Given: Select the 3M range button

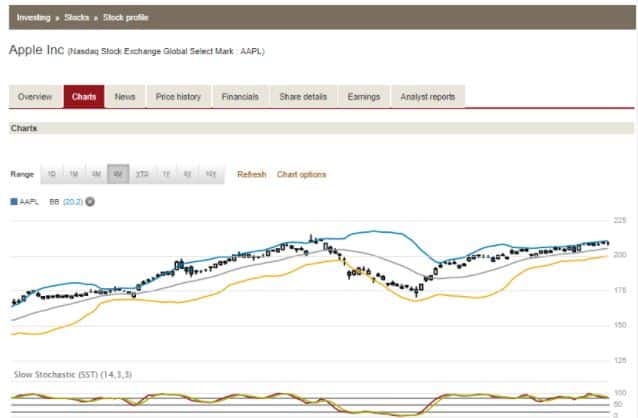Looking at the screenshot, I should click(96, 174).
